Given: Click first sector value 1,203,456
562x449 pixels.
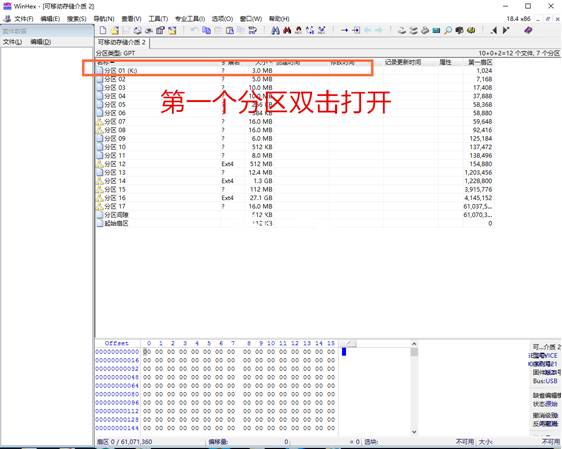Looking at the screenshot, I should 478,173.
